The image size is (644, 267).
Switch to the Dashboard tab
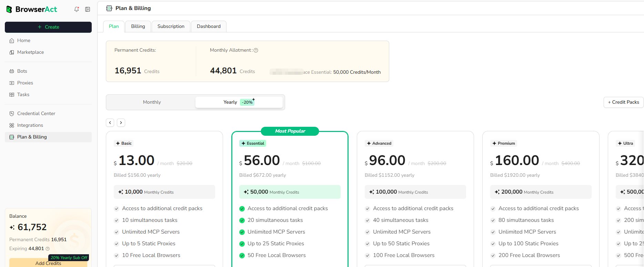(209, 26)
